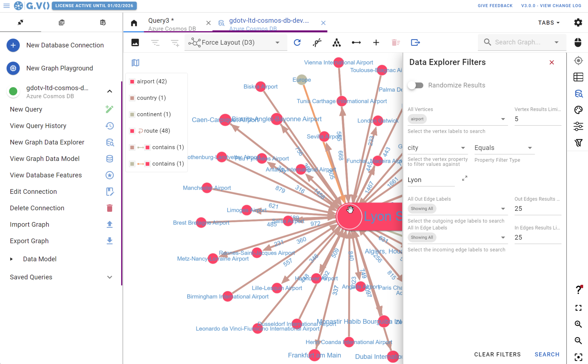
Task: Switch to the gdotv-ltd-cosmos-db-dev tab
Action: 269,24
